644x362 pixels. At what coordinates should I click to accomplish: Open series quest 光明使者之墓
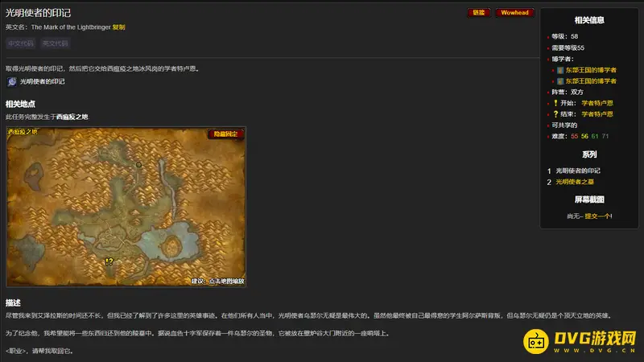(x=575, y=182)
